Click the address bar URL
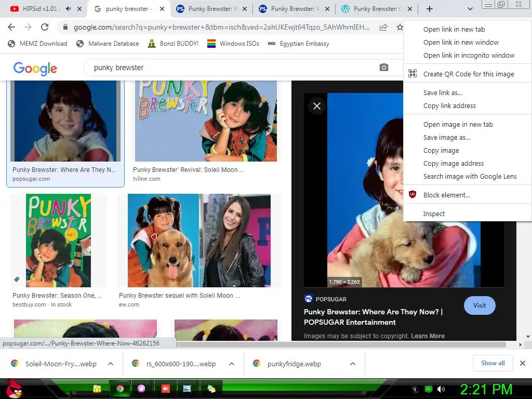This screenshot has width=532, height=399. (x=221, y=28)
